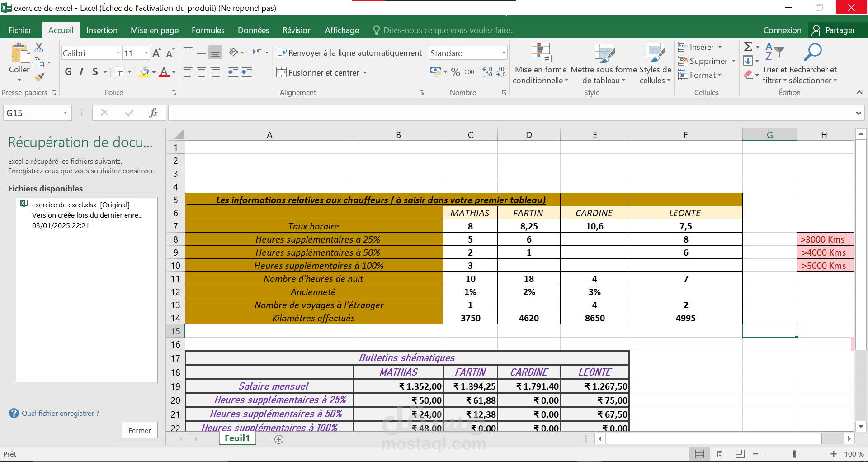Viewport: 868px width, 462px height.
Task: Increase indent icon
Action: (247, 72)
